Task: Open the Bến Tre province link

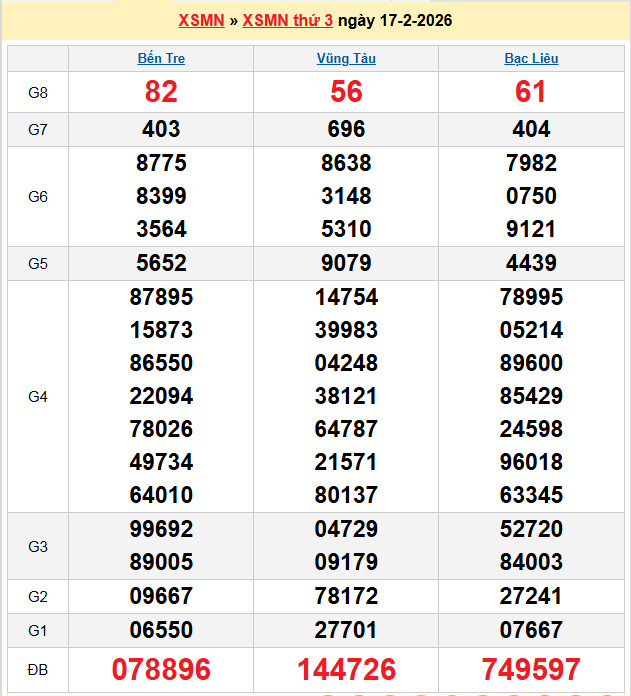Action: [x=161, y=59]
